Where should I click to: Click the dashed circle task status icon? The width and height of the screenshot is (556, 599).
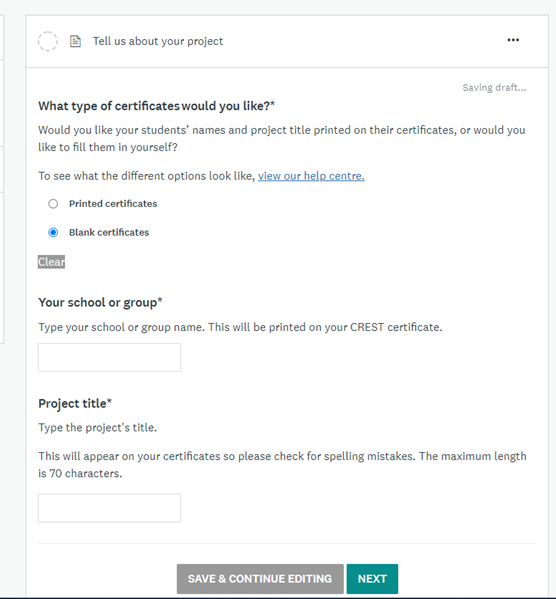[48, 41]
